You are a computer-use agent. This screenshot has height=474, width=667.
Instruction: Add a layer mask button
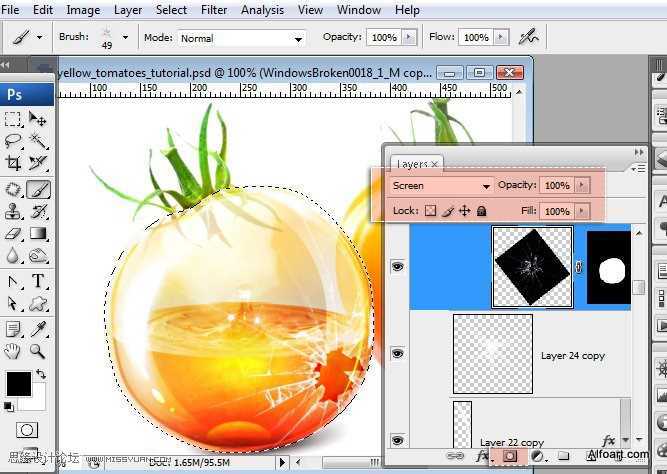(x=510, y=457)
